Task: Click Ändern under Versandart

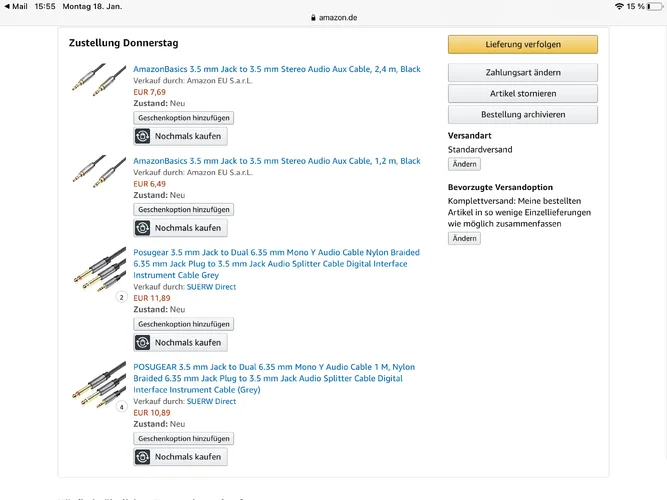Action: (x=464, y=164)
